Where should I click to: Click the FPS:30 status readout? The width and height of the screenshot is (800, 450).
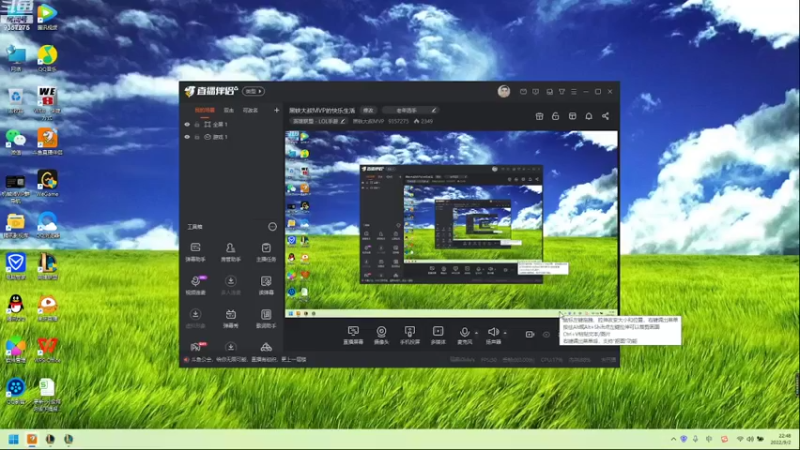(x=488, y=360)
